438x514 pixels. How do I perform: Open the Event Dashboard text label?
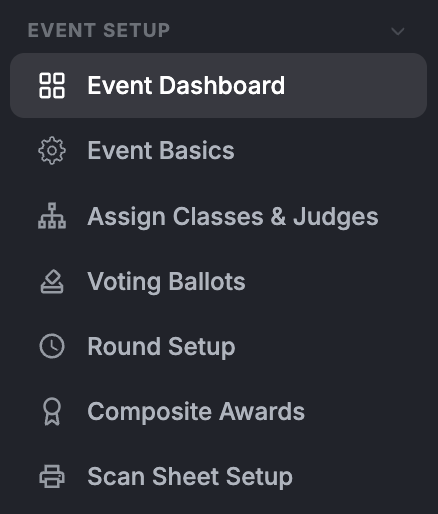coord(186,85)
